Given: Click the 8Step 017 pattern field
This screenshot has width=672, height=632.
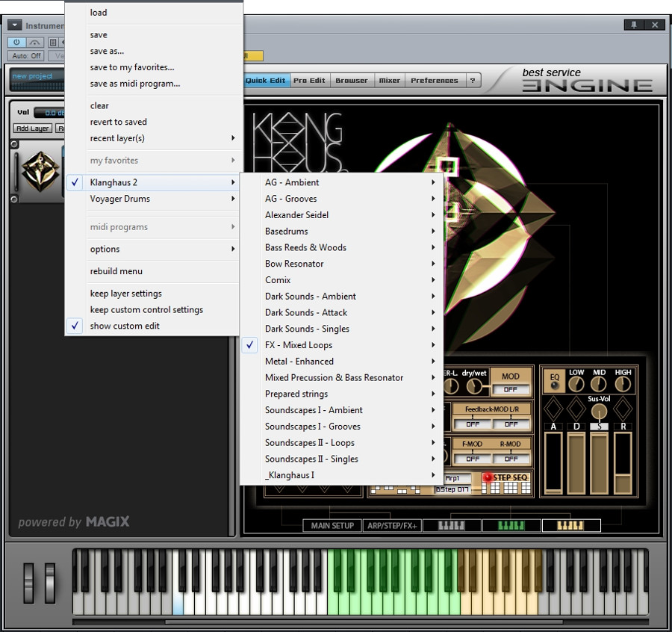Looking at the screenshot, I should coord(452,489).
